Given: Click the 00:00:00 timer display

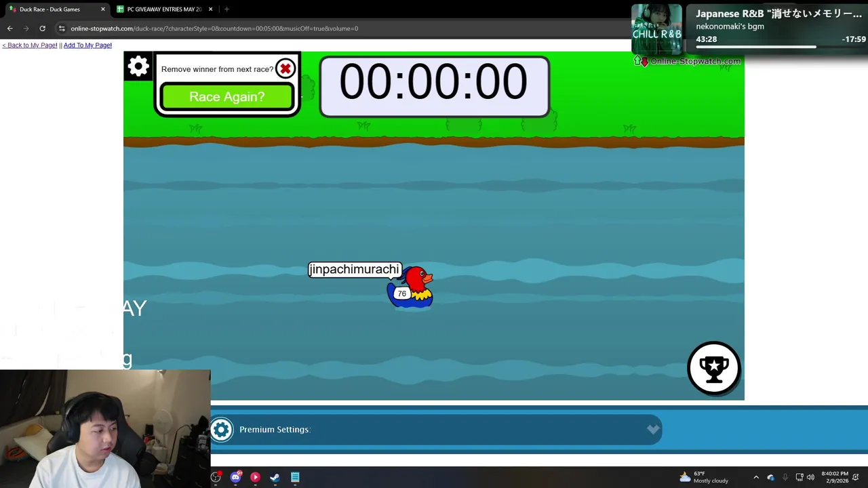Looking at the screenshot, I should coord(434,86).
